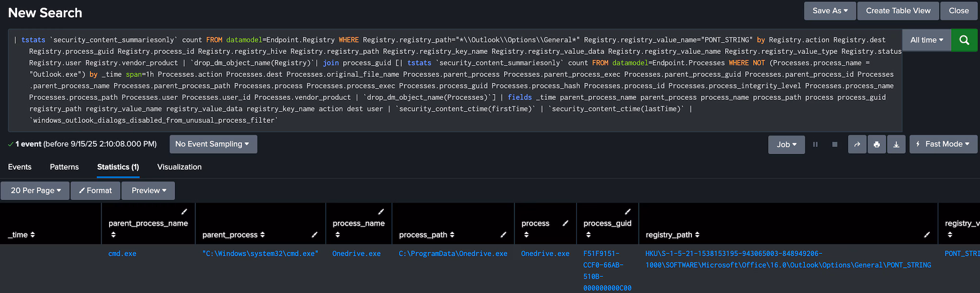Sort by _time column

click(22, 235)
